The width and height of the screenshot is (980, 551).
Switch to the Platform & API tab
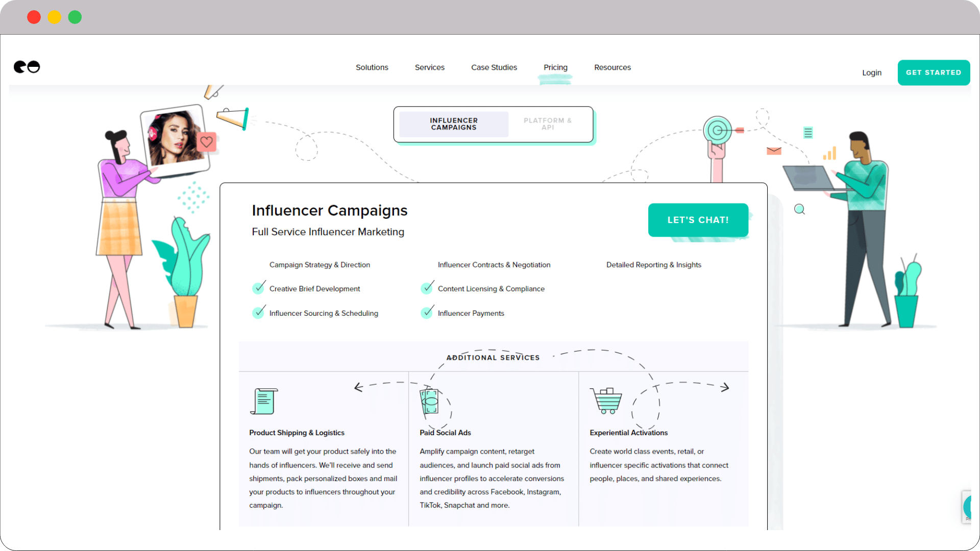547,124
